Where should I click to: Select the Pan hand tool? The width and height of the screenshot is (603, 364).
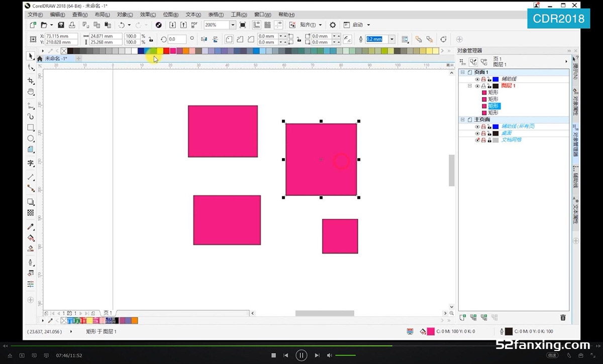[31, 92]
